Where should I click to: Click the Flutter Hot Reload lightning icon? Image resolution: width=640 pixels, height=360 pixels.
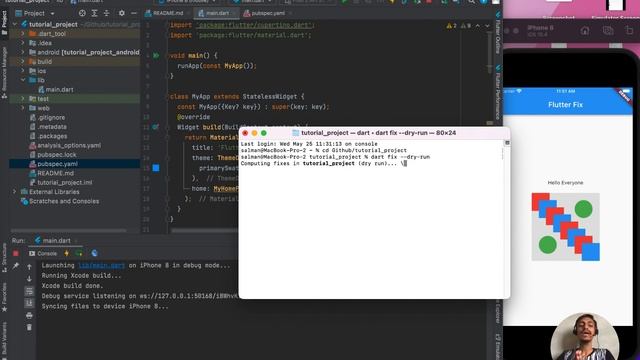(67, 253)
